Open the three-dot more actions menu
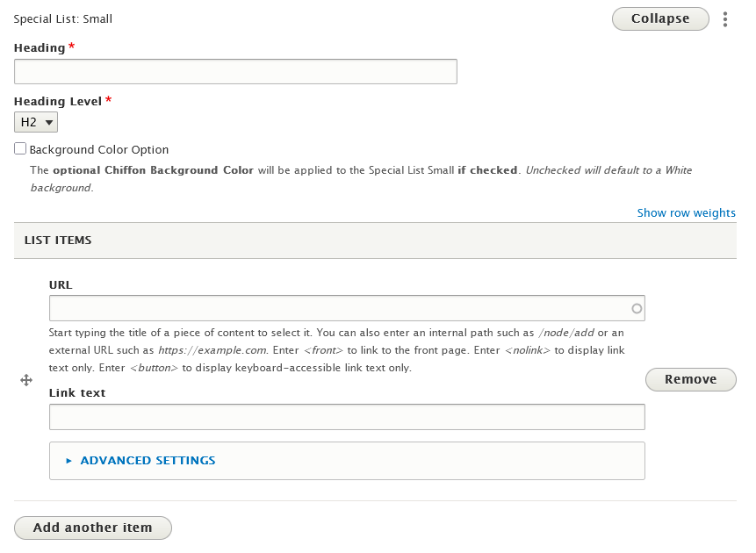756x553 pixels. (725, 19)
